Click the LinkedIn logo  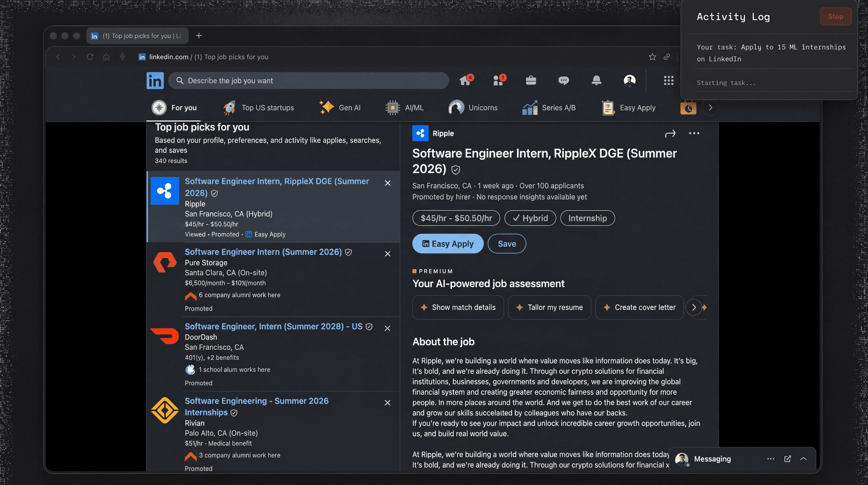[x=155, y=80]
